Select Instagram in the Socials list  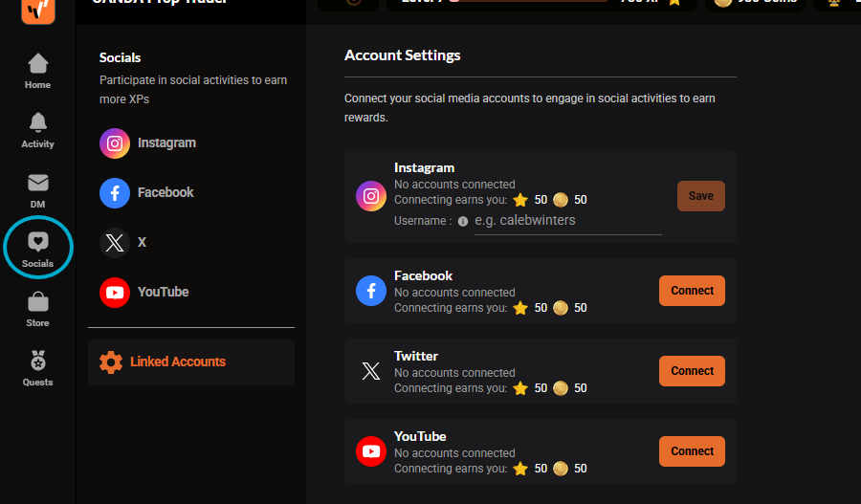pyautogui.click(x=147, y=143)
